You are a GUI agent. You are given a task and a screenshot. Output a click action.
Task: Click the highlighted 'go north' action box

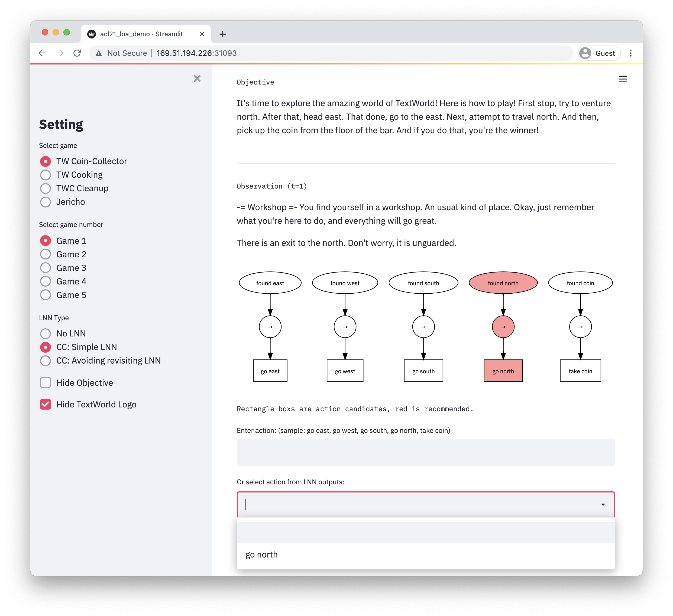pyautogui.click(x=503, y=371)
